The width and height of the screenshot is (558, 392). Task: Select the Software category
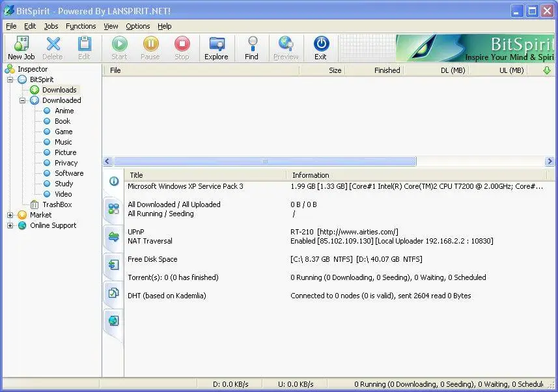tap(69, 173)
